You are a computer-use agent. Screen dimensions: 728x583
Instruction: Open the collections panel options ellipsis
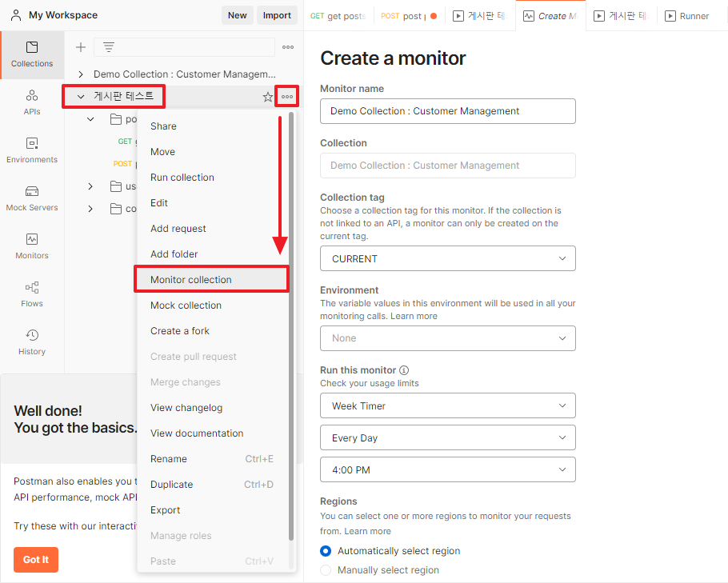(288, 47)
